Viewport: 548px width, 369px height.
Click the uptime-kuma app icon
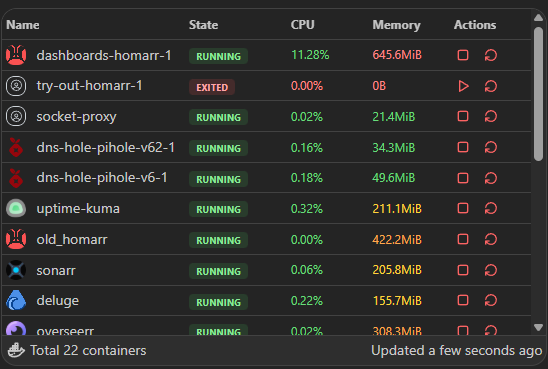pos(16,208)
